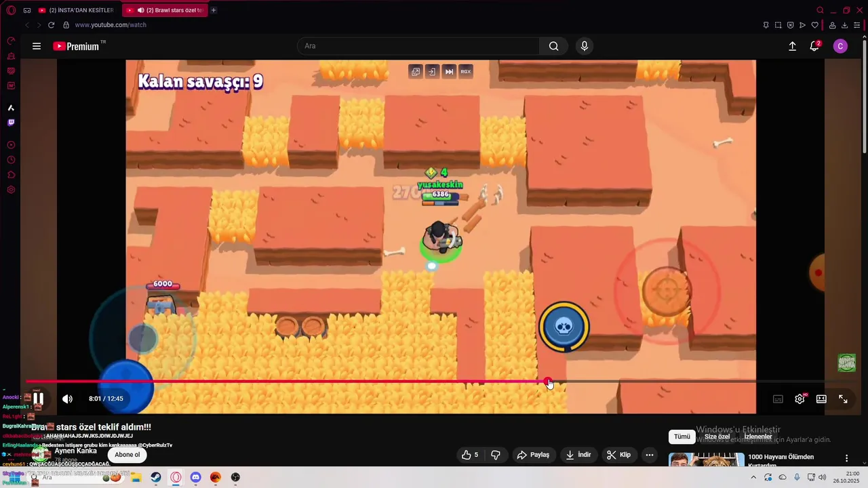Dislike the video
The height and width of the screenshot is (488, 868).
pos(496,455)
